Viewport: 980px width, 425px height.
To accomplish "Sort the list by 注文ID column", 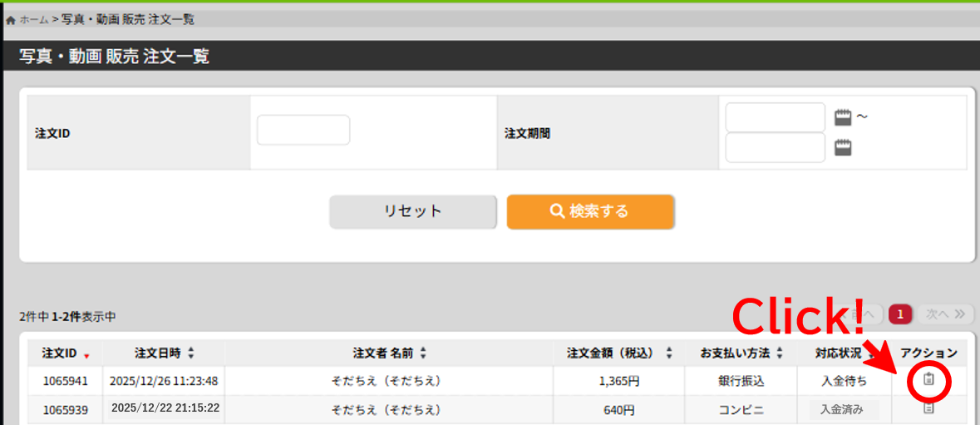I will click(x=65, y=353).
